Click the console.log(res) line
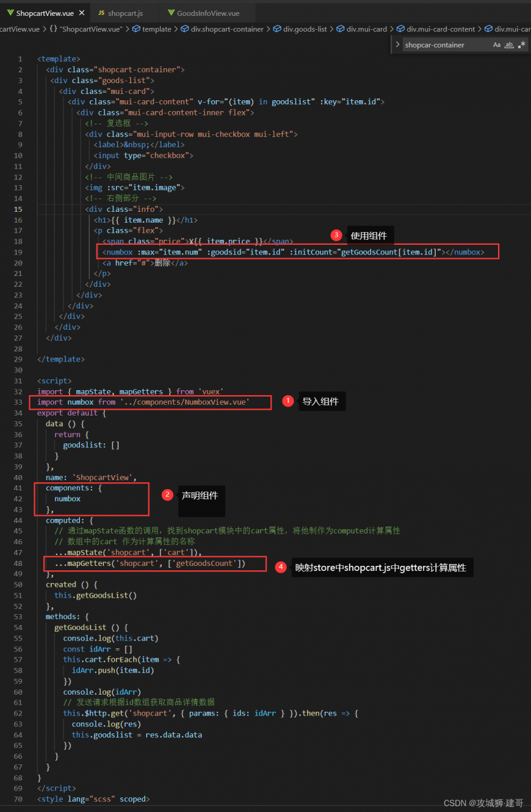Viewport: 531px width, 812px height. click(x=106, y=724)
